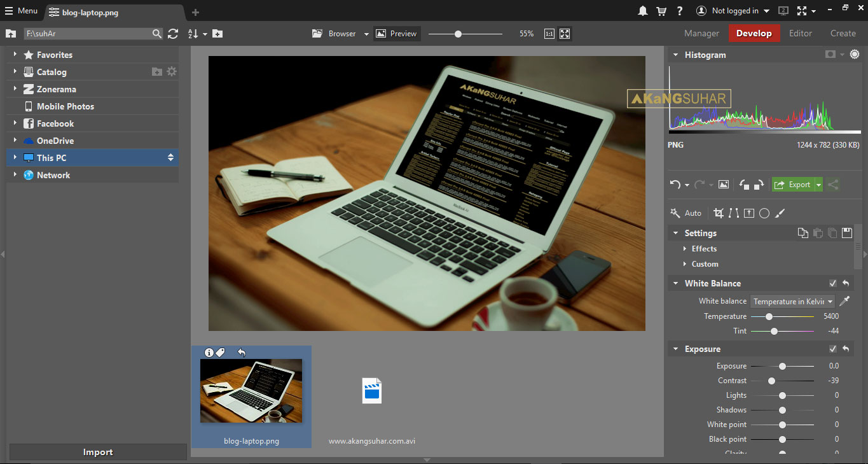Select the Develop module
Viewport: 868px width, 464px height.
click(x=754, y=34)
